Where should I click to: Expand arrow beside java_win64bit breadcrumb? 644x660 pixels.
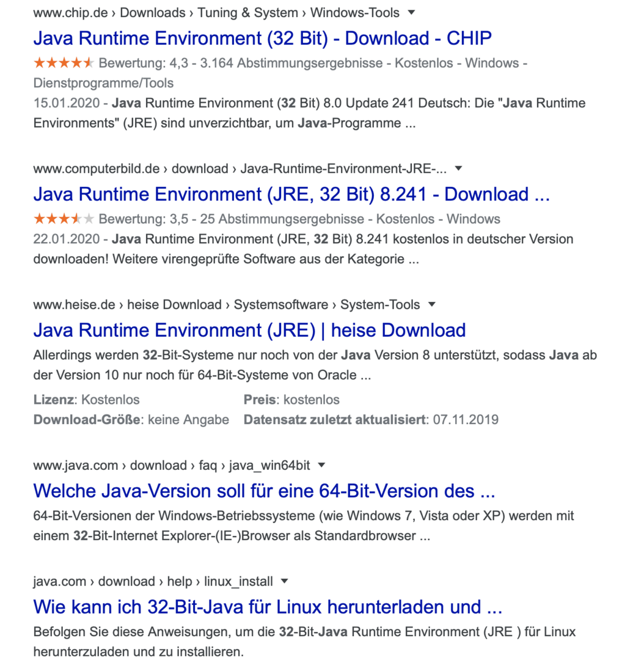point(322,465)
